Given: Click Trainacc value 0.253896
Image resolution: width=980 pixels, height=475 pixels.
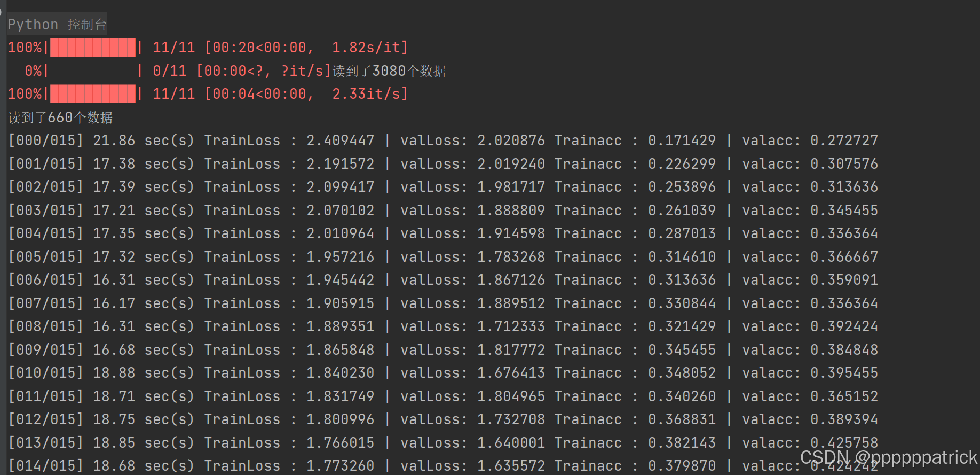Looking at the screenshot, I should (x=682, y=187).
